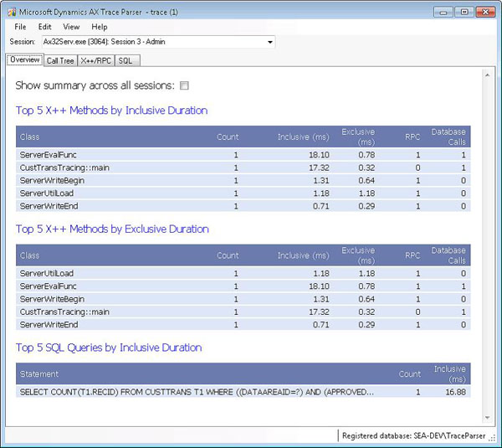
Task: Select the Overview tab
Action: coord(24,60)
